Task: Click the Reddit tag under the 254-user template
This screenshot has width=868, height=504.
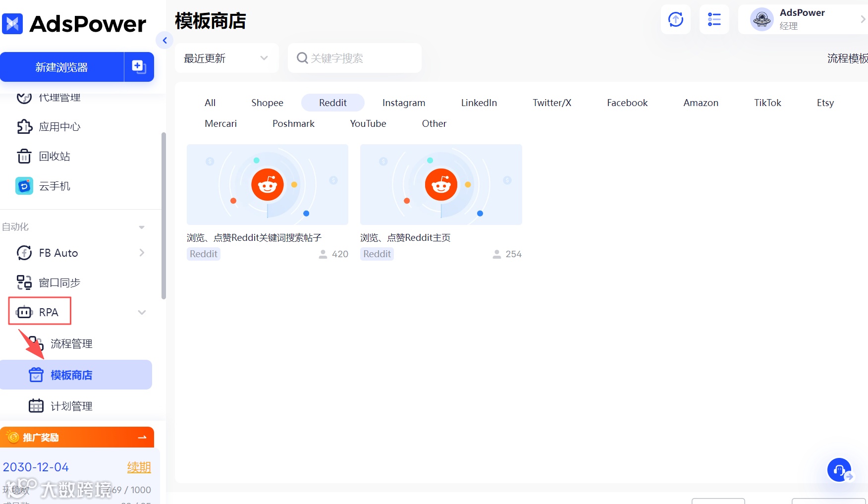Action: (x=377, y=254)
